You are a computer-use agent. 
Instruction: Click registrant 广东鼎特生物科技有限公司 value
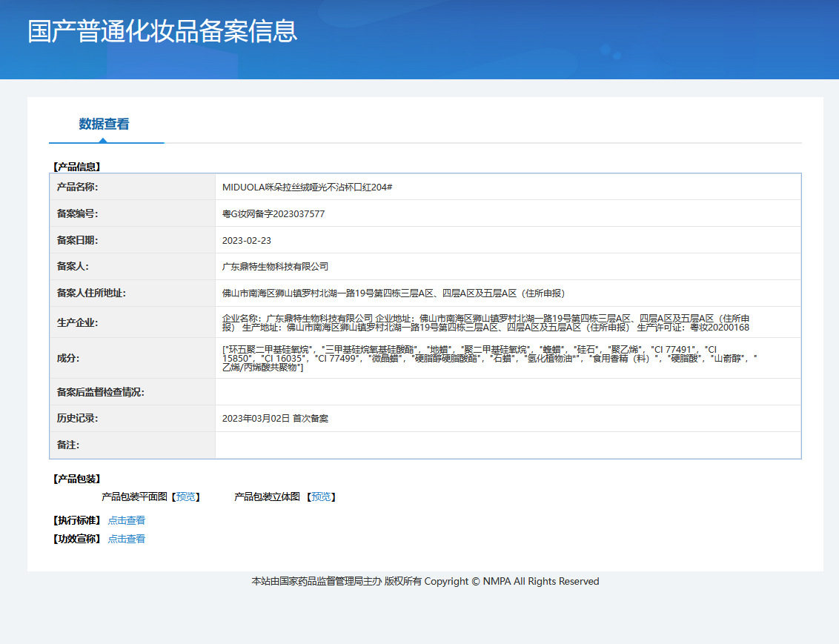275,266
